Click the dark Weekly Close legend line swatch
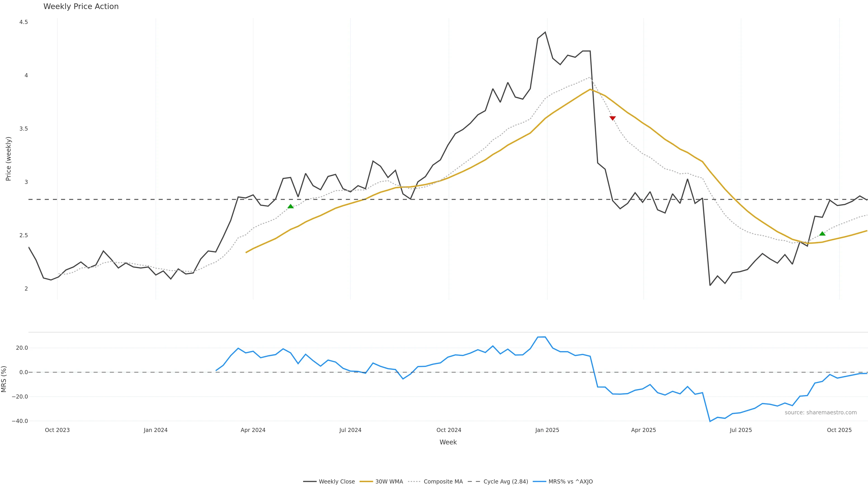Image resolution: width=868 pixels, height=488 pixels. tap(310, 482)
